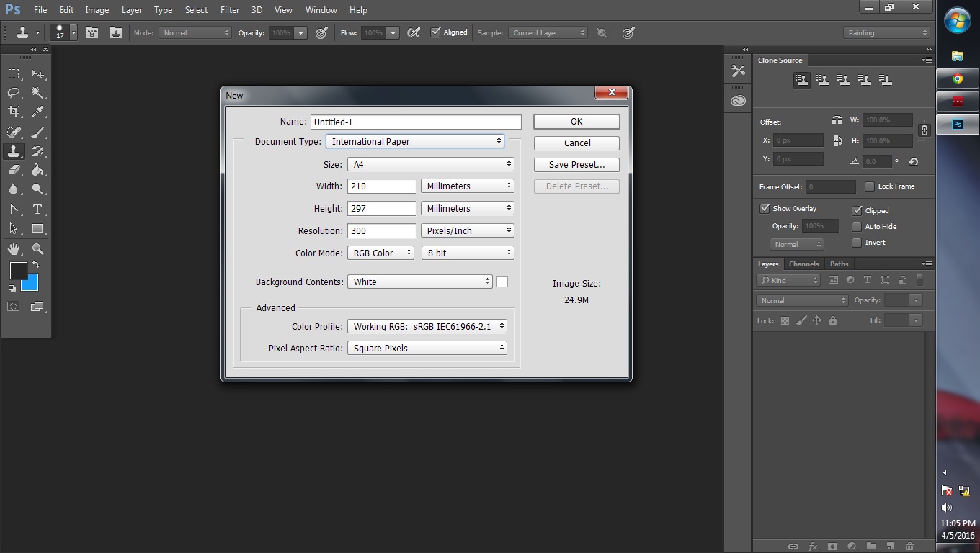Click the Save Preset button
This screenshot has width=980, height=553.
tap(576, 165)
